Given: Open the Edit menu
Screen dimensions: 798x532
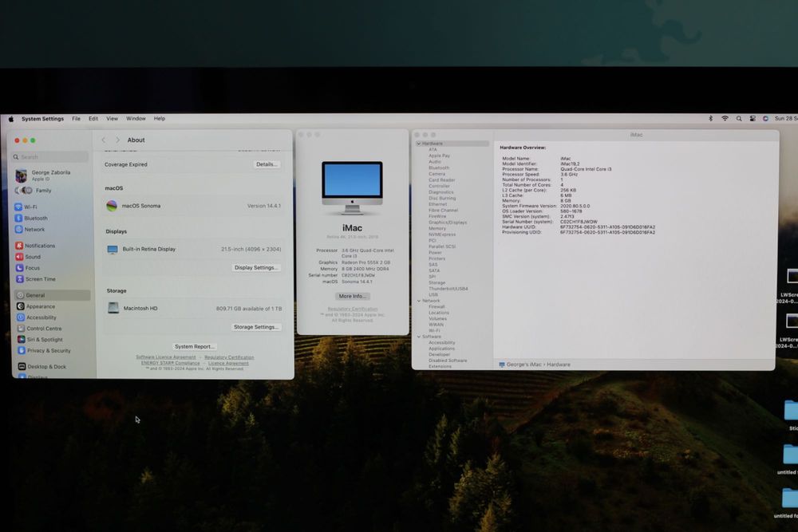Looking at the screenshot, I should click(93, 119).
